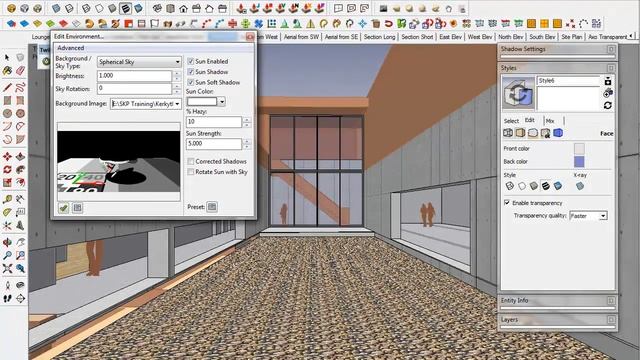Click button next to green checkmark
Viewport: 640px width, 360px height.
click(77, 208)
